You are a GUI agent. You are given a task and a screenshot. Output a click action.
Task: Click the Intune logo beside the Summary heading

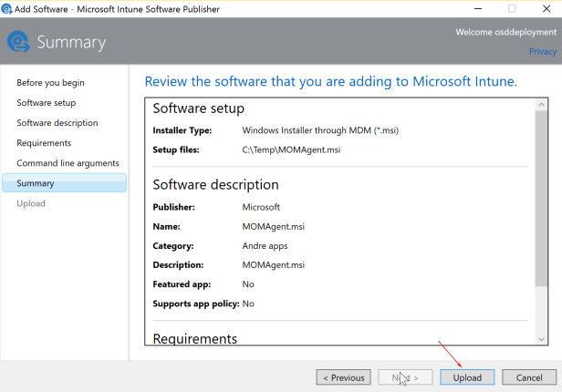(18, 42)
